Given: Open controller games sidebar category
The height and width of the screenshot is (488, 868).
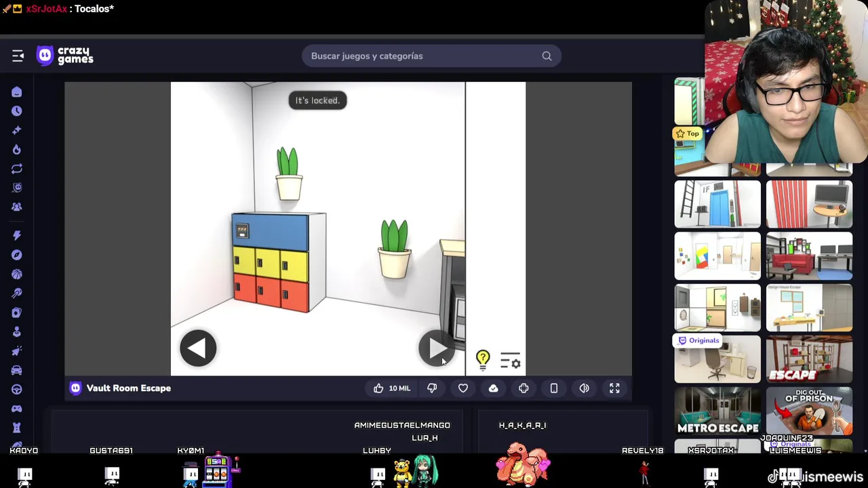Looking at the screenshot, I should 17,408.
